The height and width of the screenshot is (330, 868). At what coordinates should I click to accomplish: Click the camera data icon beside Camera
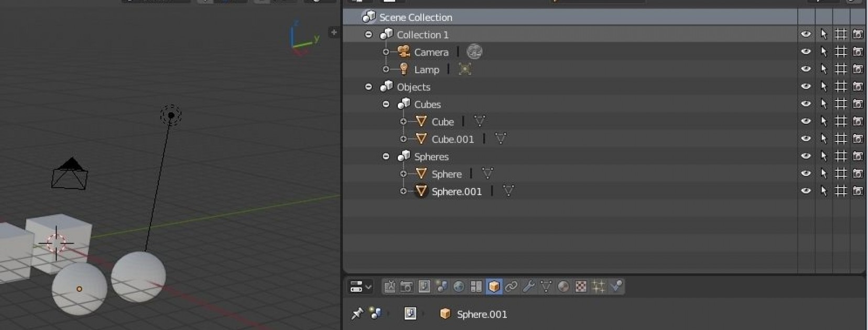click(x=474, y=52)
